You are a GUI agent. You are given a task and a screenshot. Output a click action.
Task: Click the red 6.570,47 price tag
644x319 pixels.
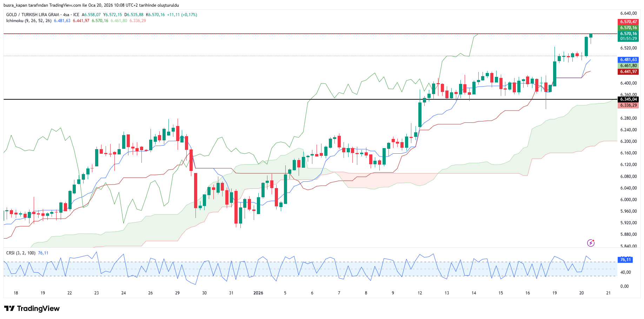pos(628,22)
